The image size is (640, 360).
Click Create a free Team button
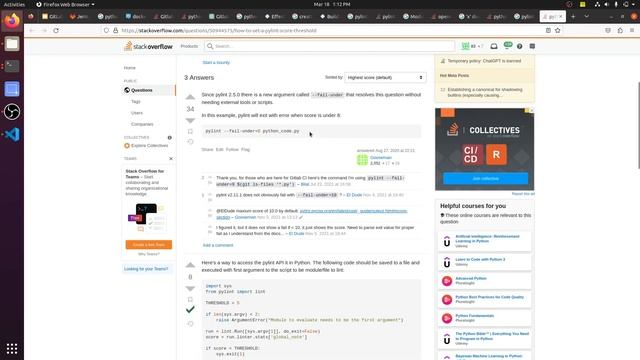point(149,244)
